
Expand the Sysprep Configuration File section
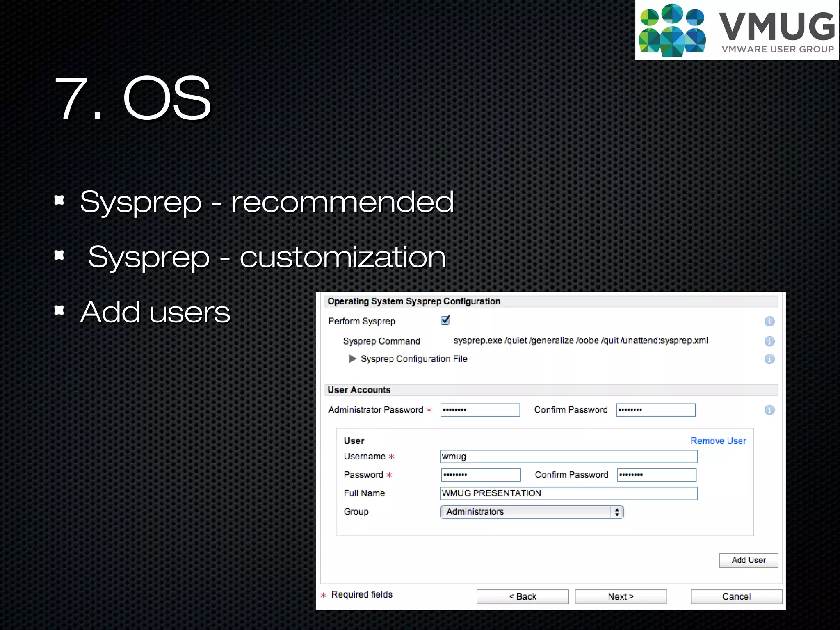click(352, 359)
